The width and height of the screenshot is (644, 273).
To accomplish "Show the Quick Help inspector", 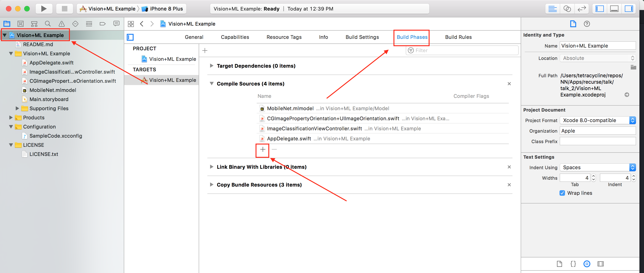I will click(x=587, y=24).
